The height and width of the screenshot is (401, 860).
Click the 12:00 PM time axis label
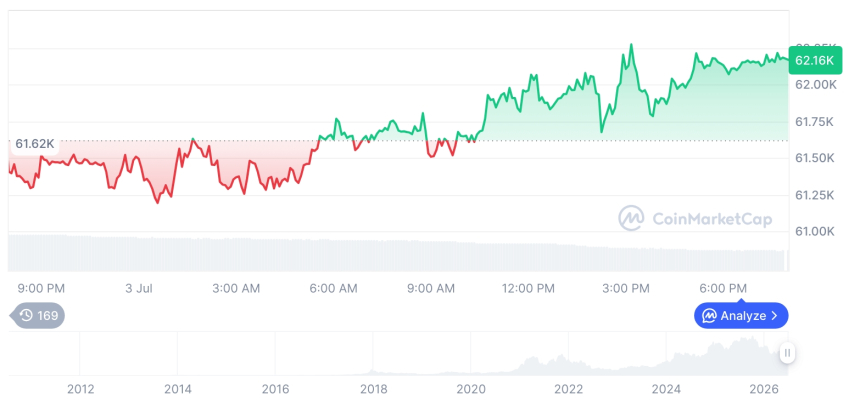tap(528, 288)
